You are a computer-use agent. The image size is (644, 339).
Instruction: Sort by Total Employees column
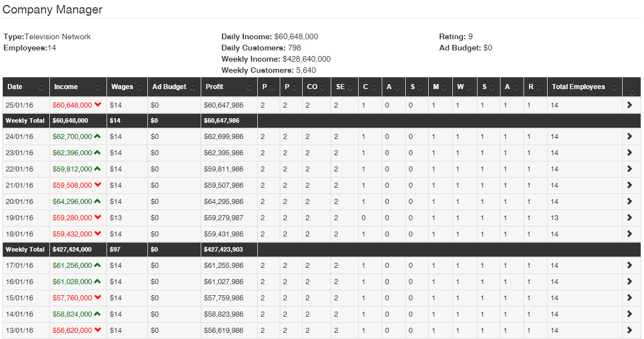point(585,87)
